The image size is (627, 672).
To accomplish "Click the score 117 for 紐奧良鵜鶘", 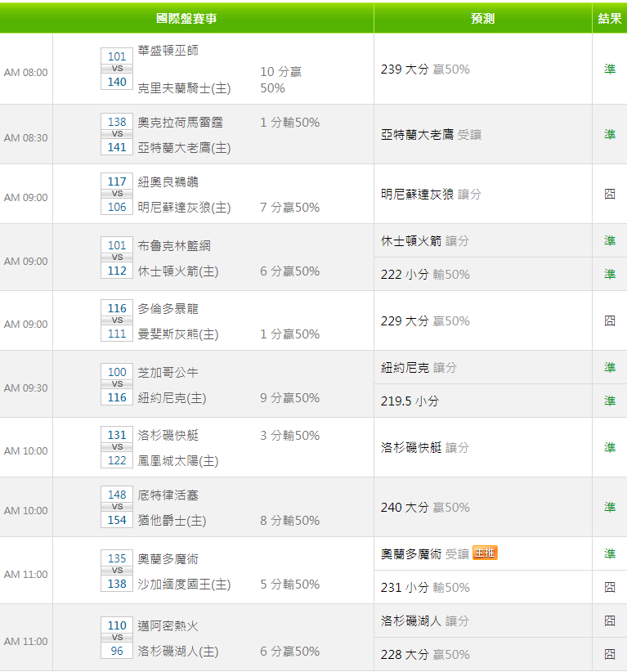I will (117, 181).
